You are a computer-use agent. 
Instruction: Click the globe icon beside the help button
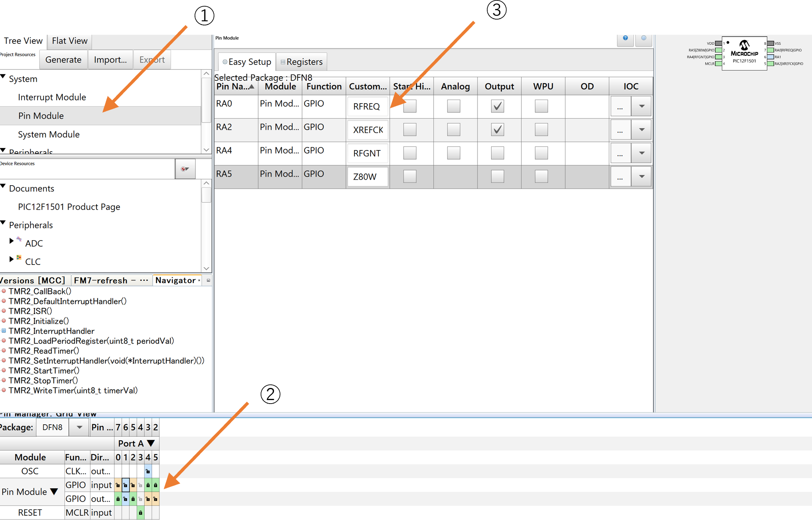[644, 38]
